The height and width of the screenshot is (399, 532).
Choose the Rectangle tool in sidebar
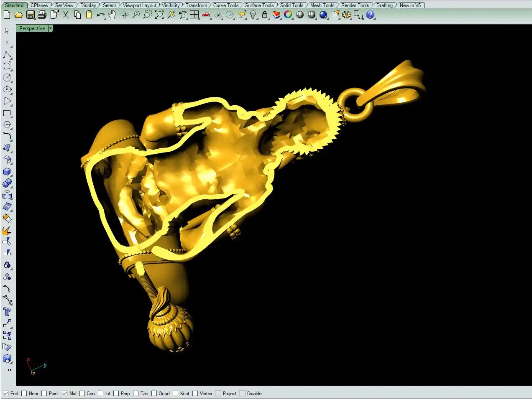coord(7,113)
